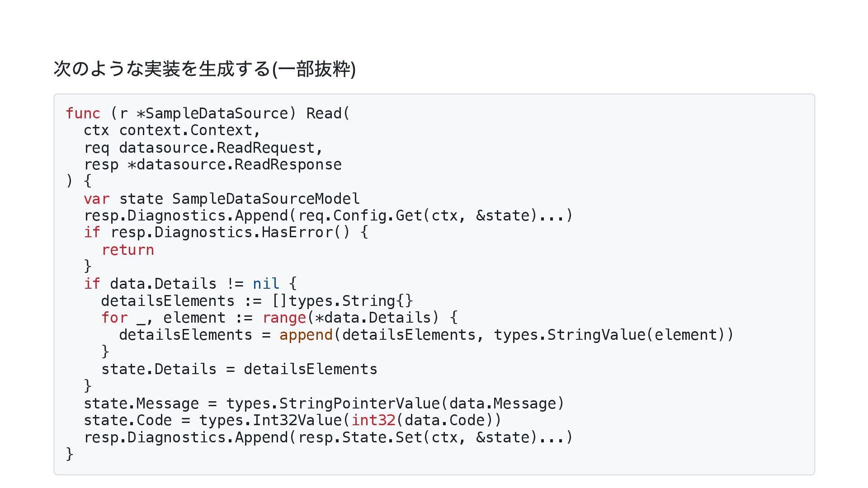The width and height of the screenshot is (868, 488).
Task: Click the orange append function call
Action: pyautogui.click(x=306, y=335)
